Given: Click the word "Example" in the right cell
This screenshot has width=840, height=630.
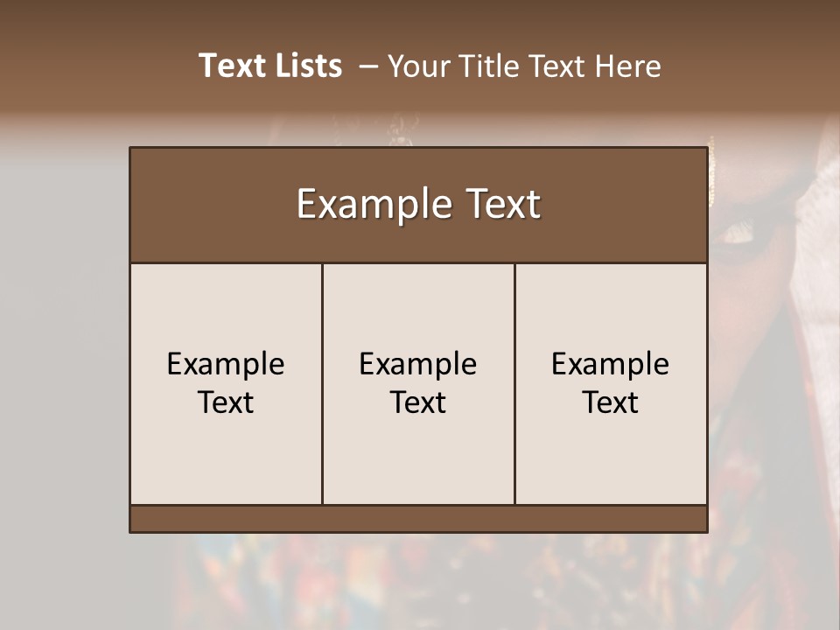Looking at the screenshot, I should click(x=610, y=366).
